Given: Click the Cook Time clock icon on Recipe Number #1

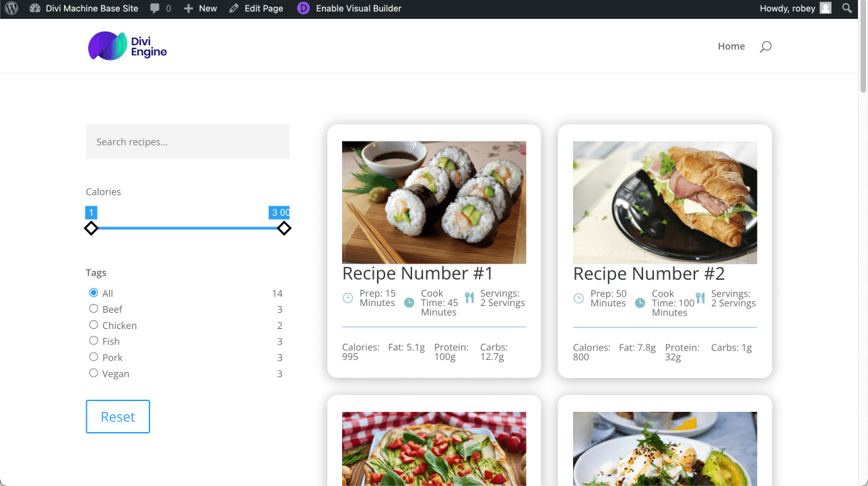Looking at the screenshot, I should (409, 303).
